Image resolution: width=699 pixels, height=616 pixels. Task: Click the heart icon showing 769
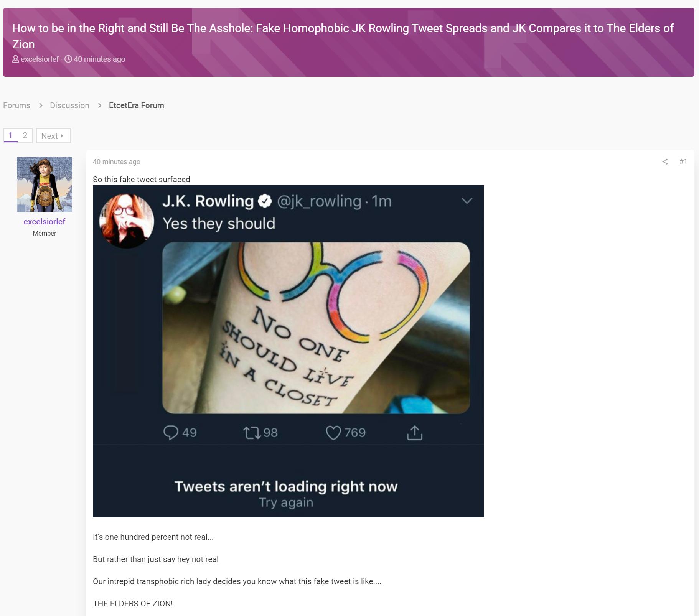coord(333,433)
